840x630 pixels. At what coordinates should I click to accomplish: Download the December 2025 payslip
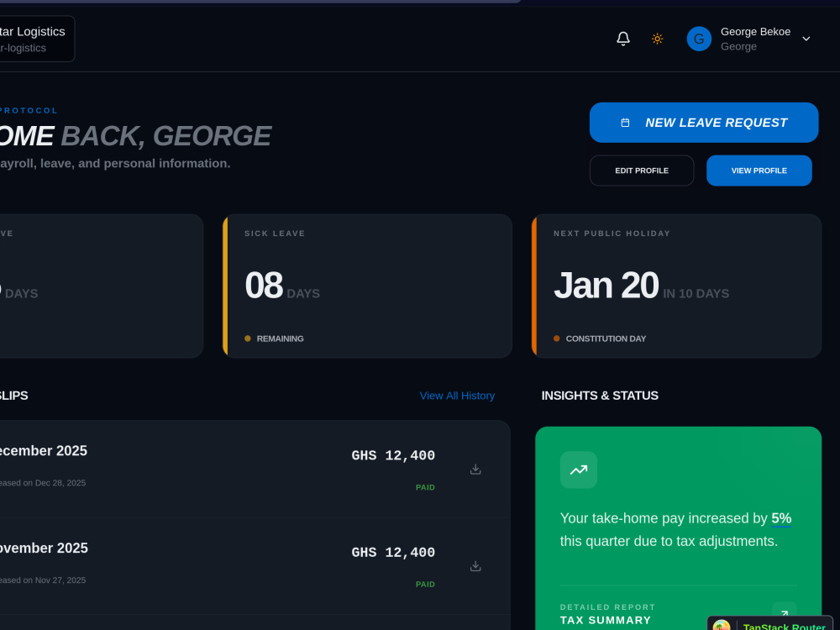tap(475, 470)
